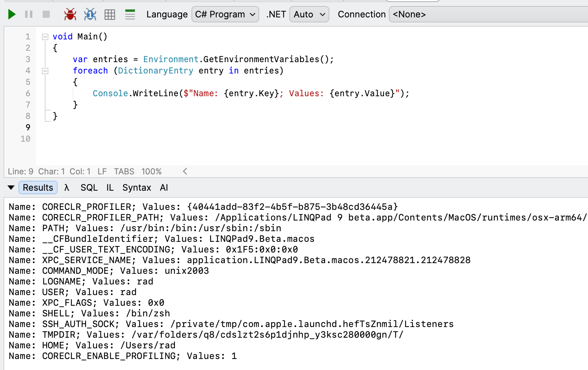Switch to the AI tab
This screenshot has width=588, height=370.
pos(164,187)
